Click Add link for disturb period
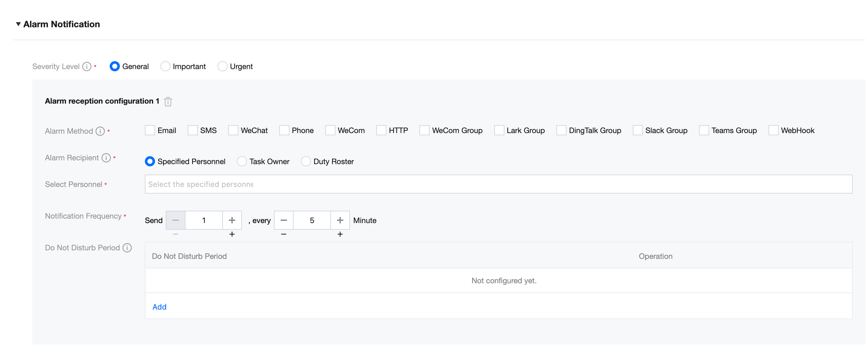The image size is (868, 346). pyautogui.click(x=159, y=307)
